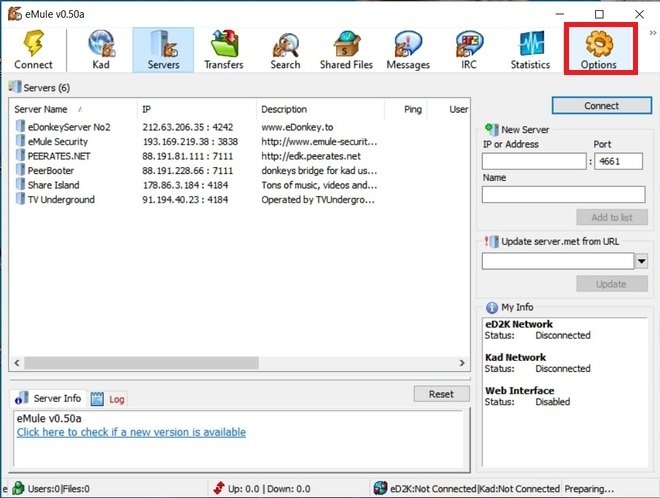
Task: Click the Add to list button
Action: pyautogui.click(x=612, y=217)
